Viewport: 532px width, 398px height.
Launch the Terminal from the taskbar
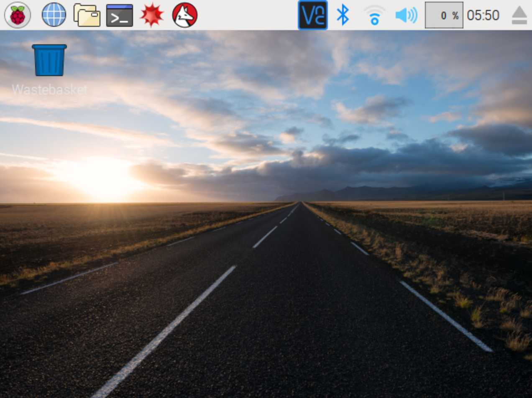pyautogui.click(x=120, y=15)
